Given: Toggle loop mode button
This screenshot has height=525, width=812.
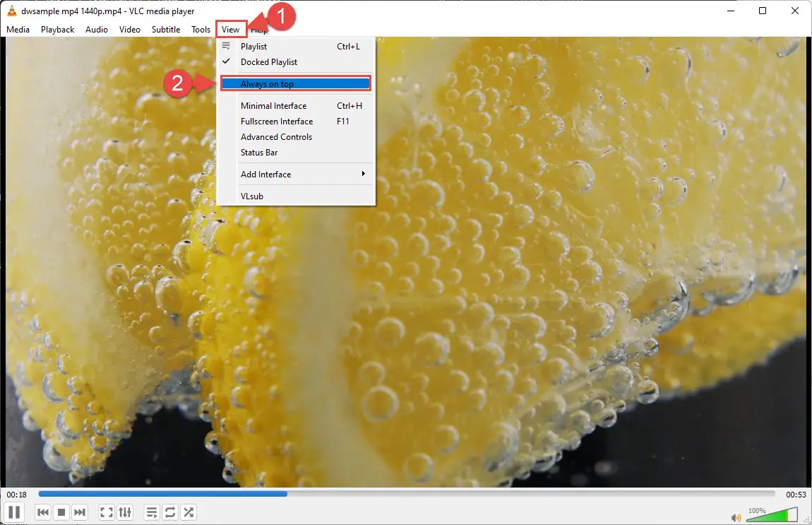Looking at the screenshot, I should coord(170,512).
